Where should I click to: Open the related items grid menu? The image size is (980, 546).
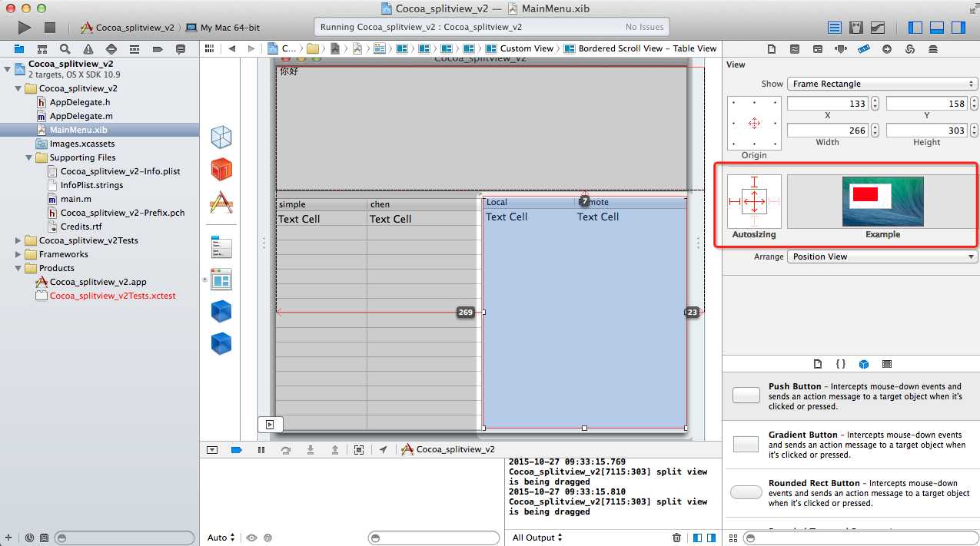click(x=208, y=48)
